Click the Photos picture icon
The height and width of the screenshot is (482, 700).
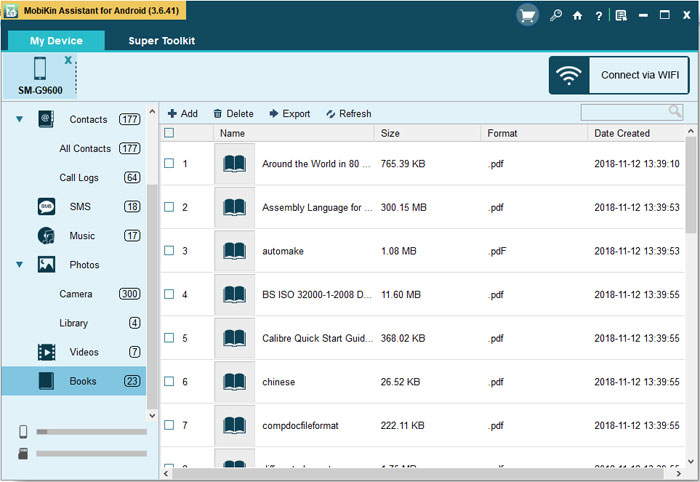(x=46, y=265)
